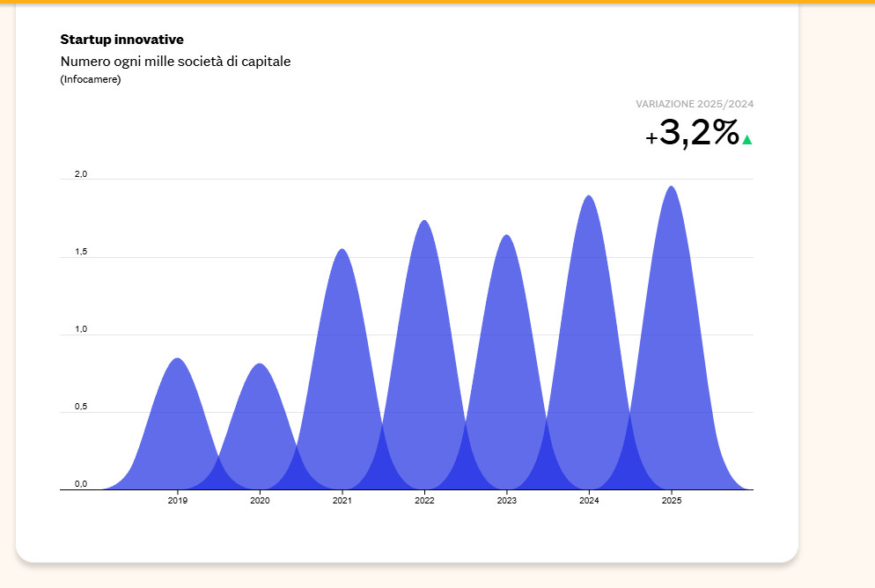Click the subtitle Numero ogni mille società
Screen dimensions: 875x588
[175, 62]
